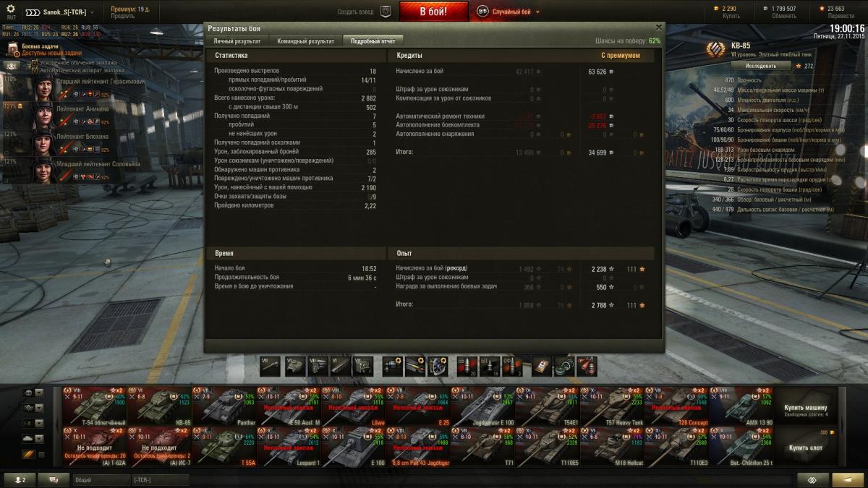Screen dimensions: 868x488
Task: Select the M18 Hellcat tank
Action: pos(612,446)
